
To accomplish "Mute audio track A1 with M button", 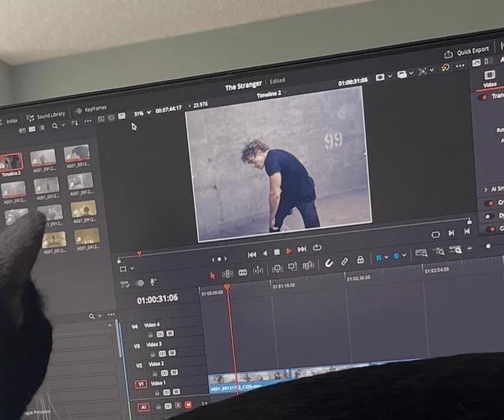I will point(188,404).
